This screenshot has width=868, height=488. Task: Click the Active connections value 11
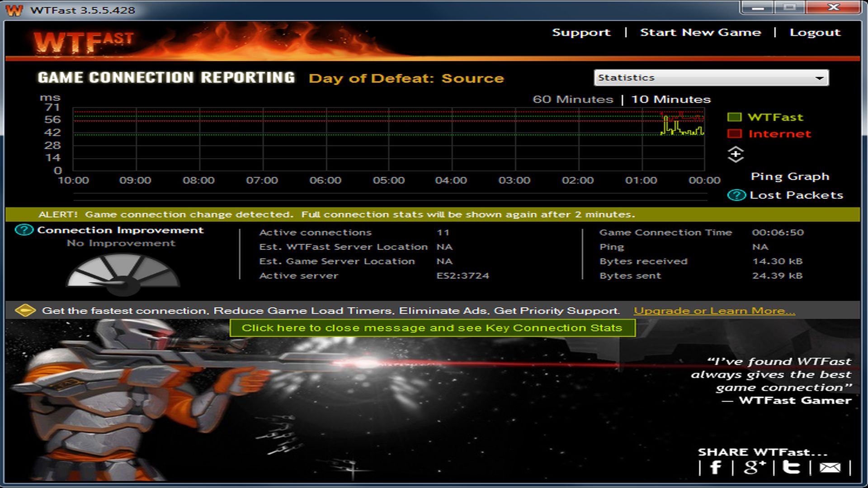(443, 233)
